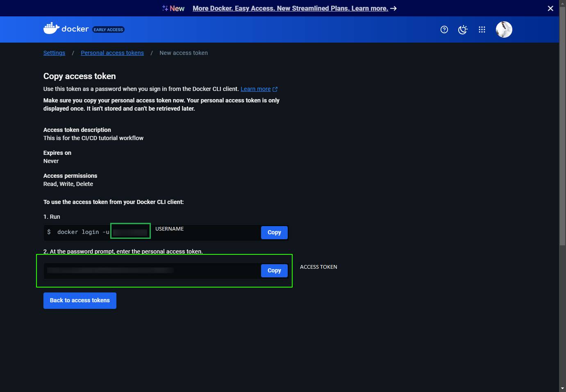
Task: Copy the docker login command
Action: pos(274,232)
